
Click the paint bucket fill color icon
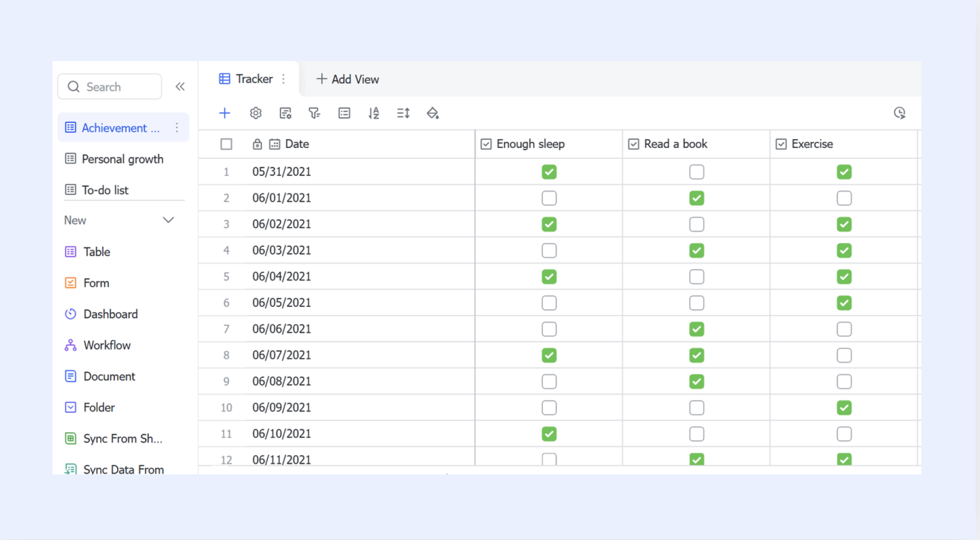coord(433,113)
